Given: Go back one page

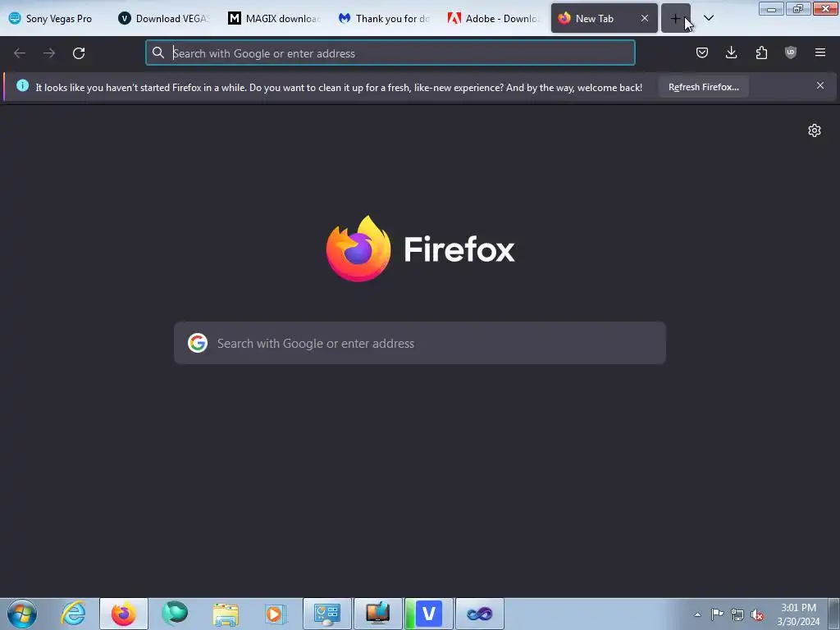Looking at the screenshot, I should [20, 53].
